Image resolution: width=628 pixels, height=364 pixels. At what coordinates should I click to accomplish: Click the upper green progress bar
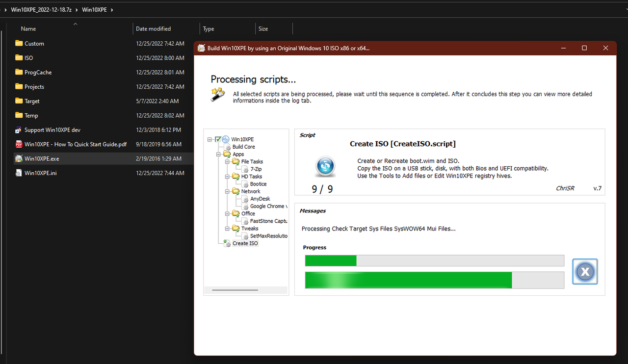pos(434,260)
